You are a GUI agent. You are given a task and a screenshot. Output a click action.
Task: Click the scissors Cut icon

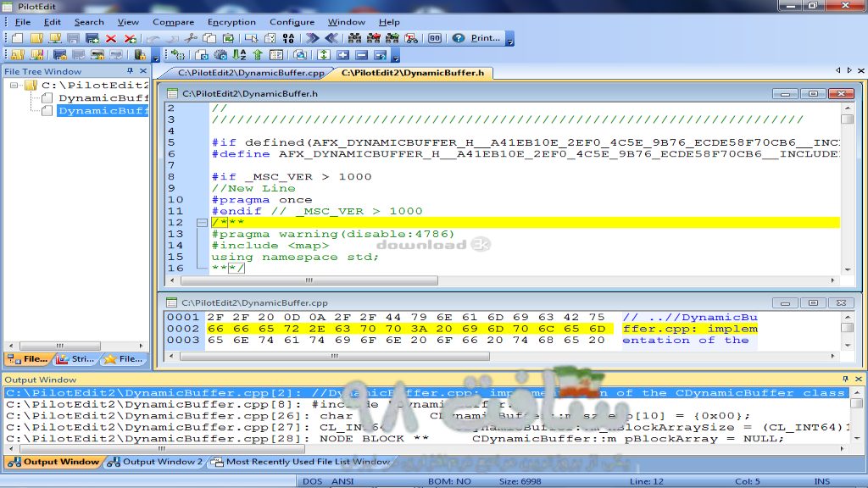[x=191, y=38]
